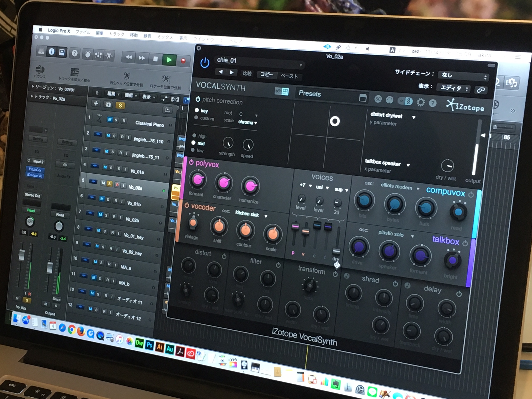Select the key radio option
This screenshot has height=399, width=532.
(197, 110)
